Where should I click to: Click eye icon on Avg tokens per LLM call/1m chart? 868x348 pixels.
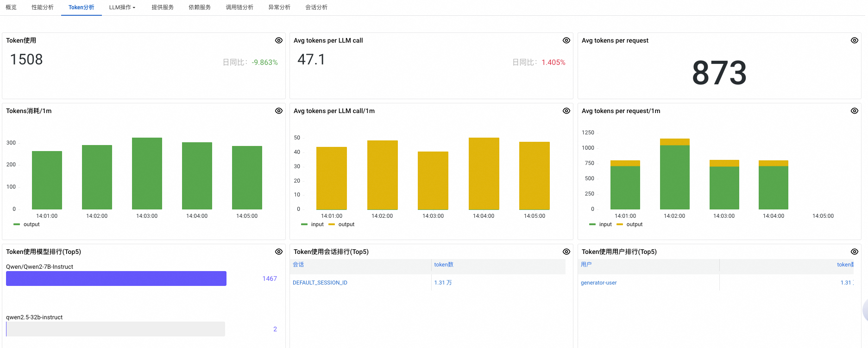point(566,111)
